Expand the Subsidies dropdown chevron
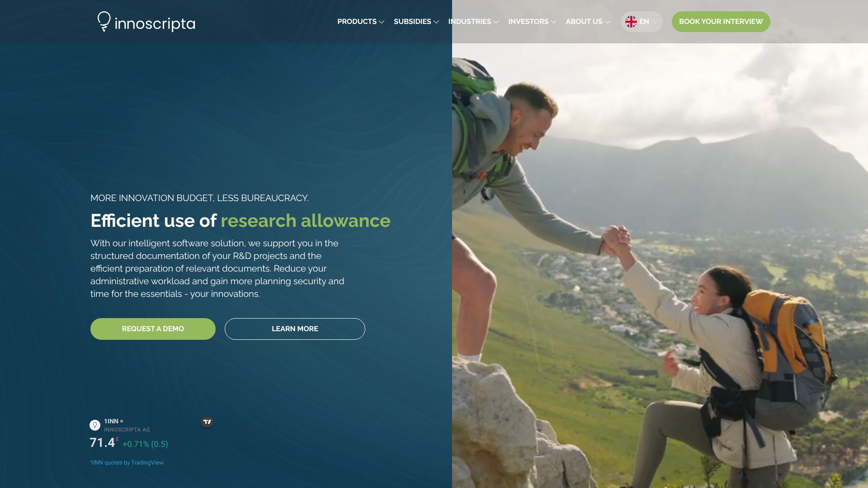The height and width of the screenshot is (488, 868). [x=436, y=22]
